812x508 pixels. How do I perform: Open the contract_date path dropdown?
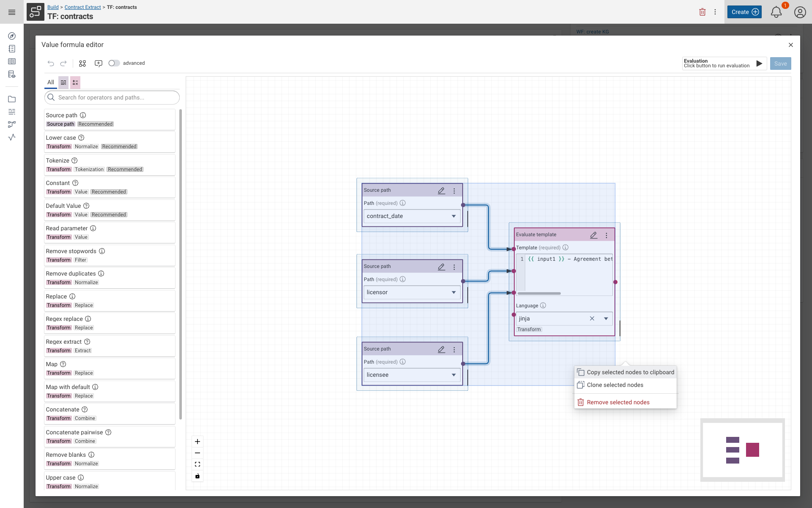coord(453,216)
